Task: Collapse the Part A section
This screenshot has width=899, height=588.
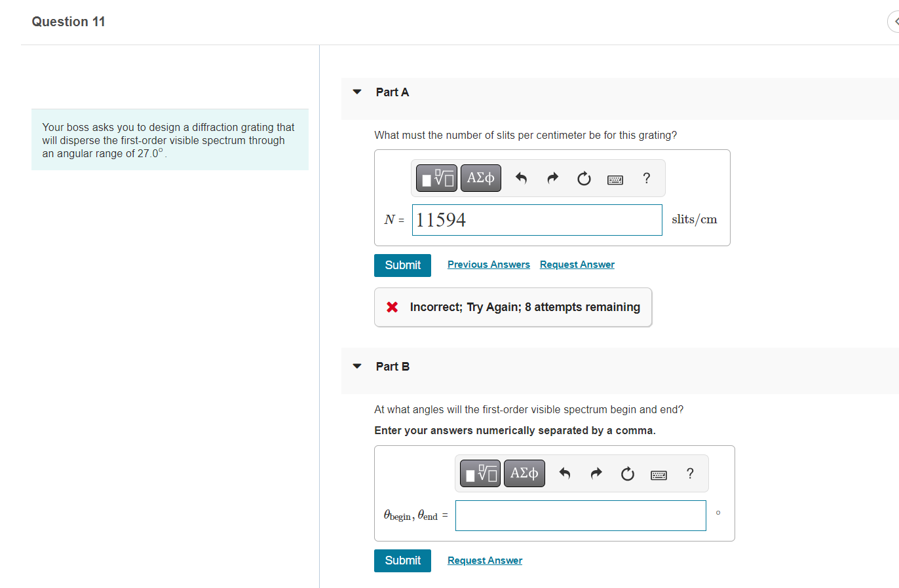Action: coord(356,92)
